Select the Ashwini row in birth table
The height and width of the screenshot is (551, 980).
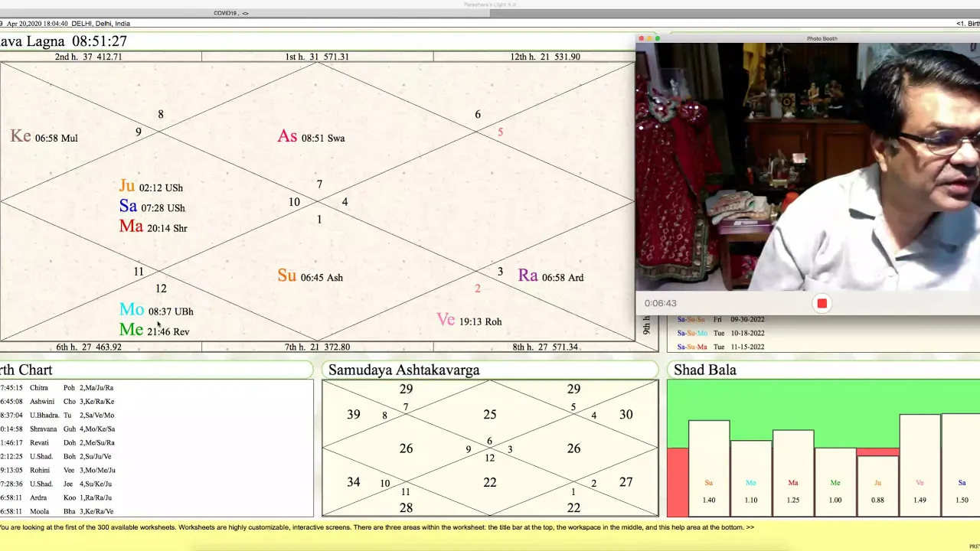click(57, 402)
